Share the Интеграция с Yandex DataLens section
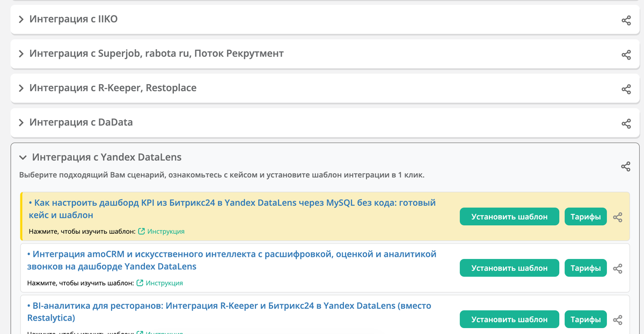Screen dimensions: 644x334 click(x=625, y=166)
